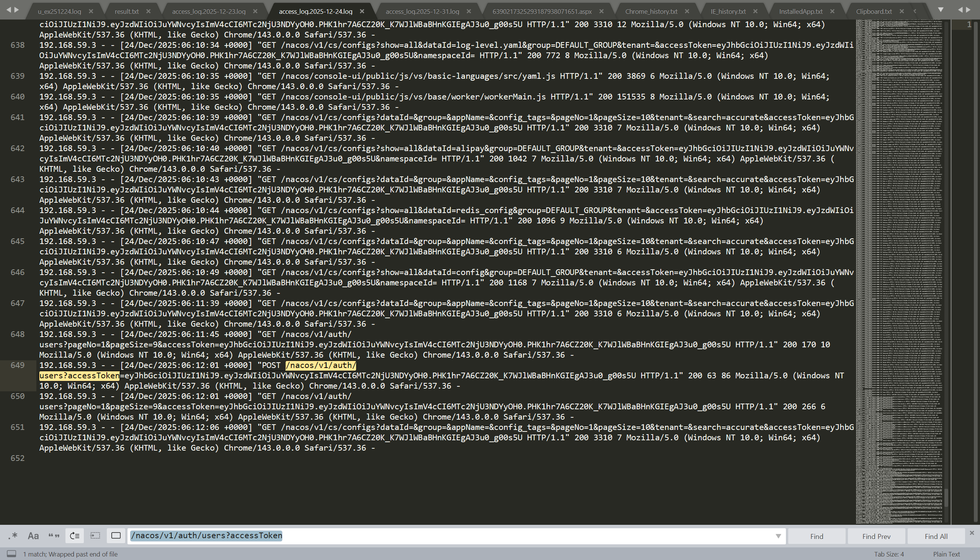Screen dimensions: 980x560
Task: Toggle case sensitive search option
Action: pyautogui.click(x=33, y=536)
